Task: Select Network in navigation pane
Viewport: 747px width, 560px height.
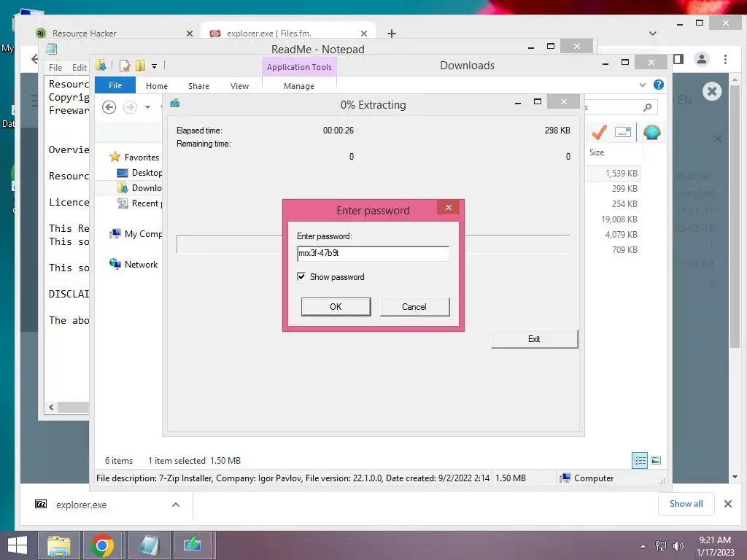Action: (x=133, y=264)
